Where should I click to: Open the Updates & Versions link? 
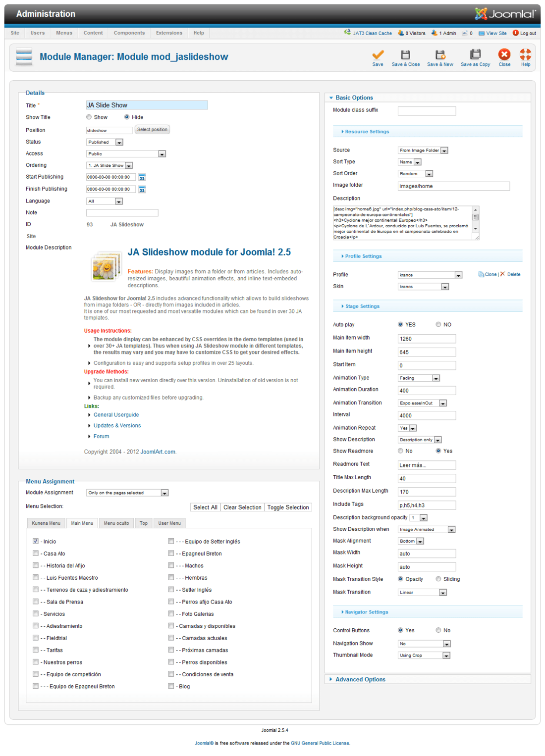(117, 426)
